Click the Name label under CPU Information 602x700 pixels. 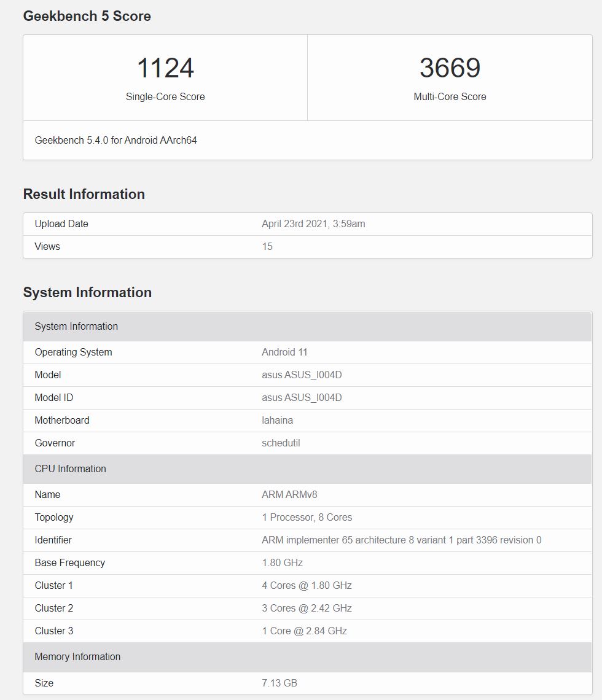tap(47, 495)
